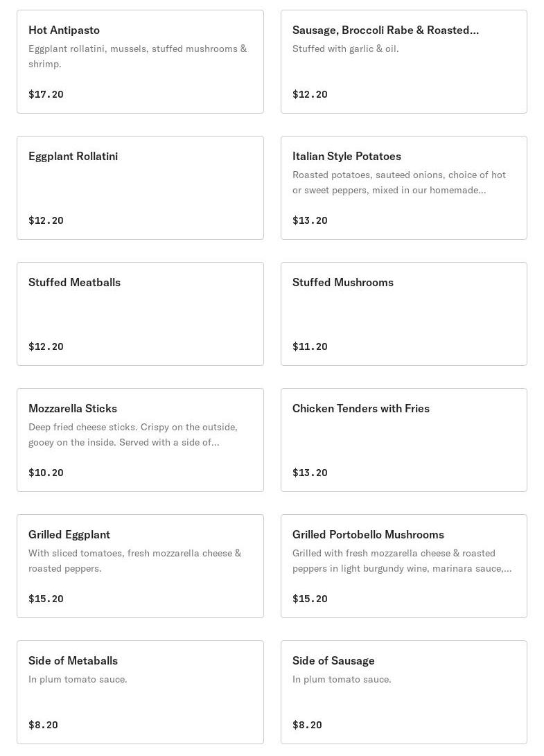Open Grilled Portobello Mushrooms item
Viewport: 544px width, 756px height.
[x=368, y=534]
